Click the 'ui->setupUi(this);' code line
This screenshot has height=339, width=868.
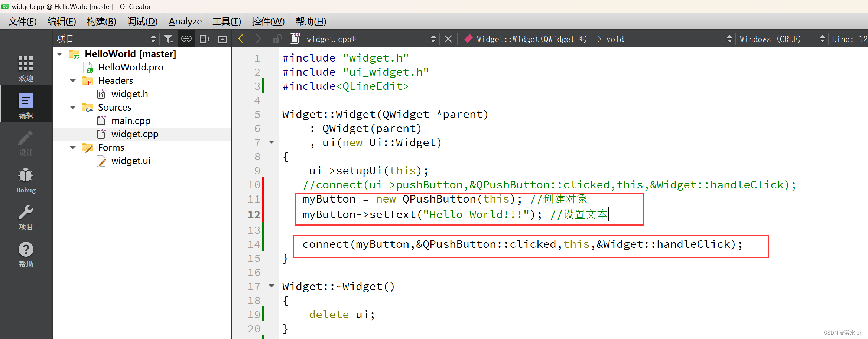coord(369,171)
